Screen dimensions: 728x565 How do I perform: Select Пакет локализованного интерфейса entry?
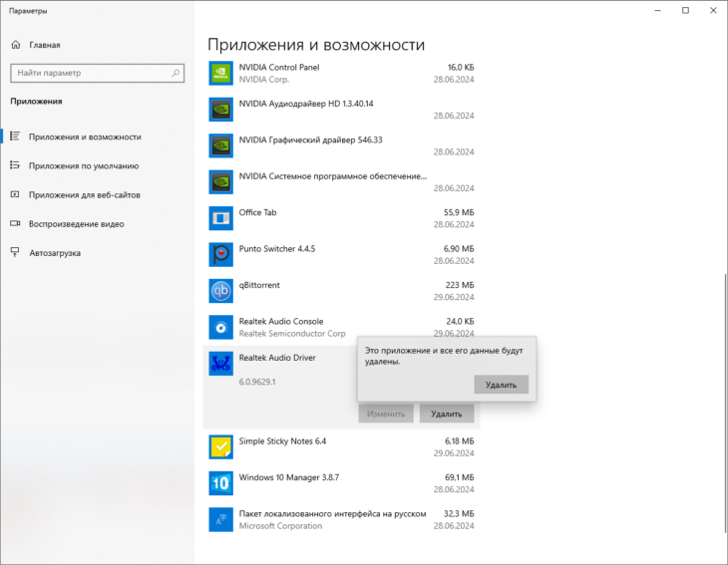[332, 513]
